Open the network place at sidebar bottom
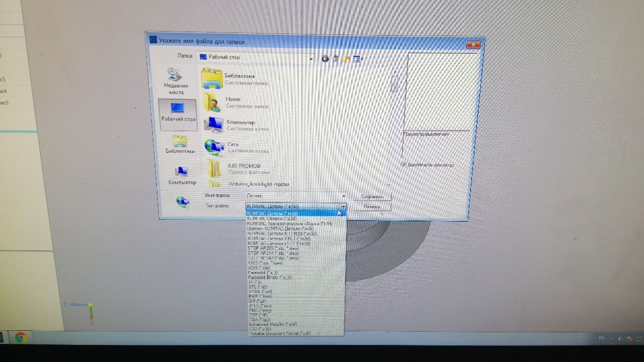Viewport: 644px width, 362px height. [183, 201]
